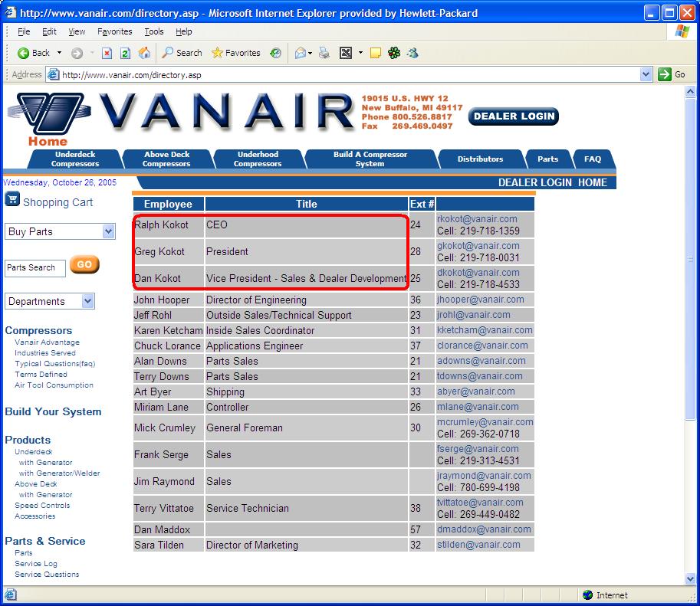
Task: Open the address bar URL dropdown
Action: click(646, 74)
